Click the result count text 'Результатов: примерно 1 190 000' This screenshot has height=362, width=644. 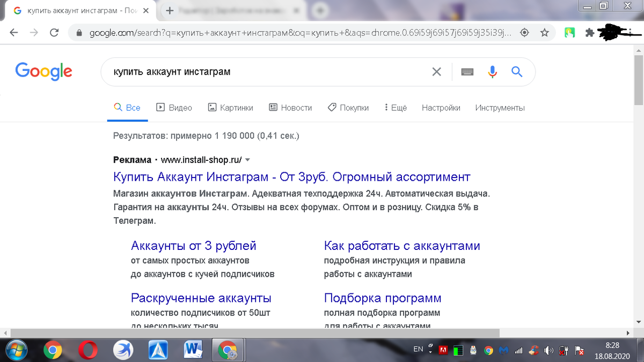pos(206,136)
